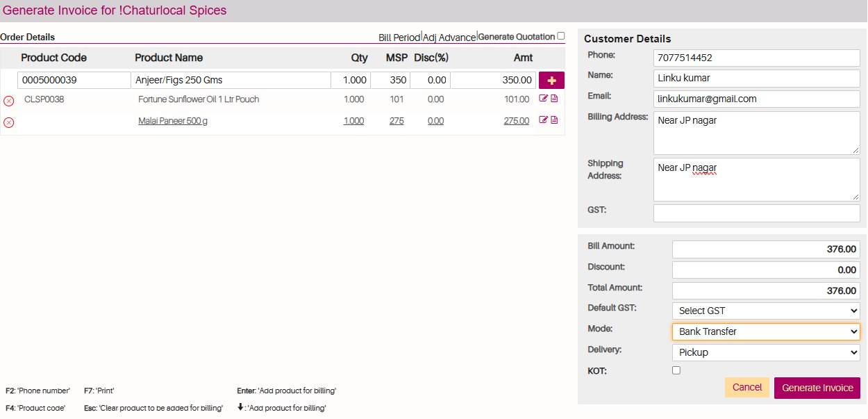Click the Cancel button
Screen dimensions: 868x419
(x=747, y=387)
